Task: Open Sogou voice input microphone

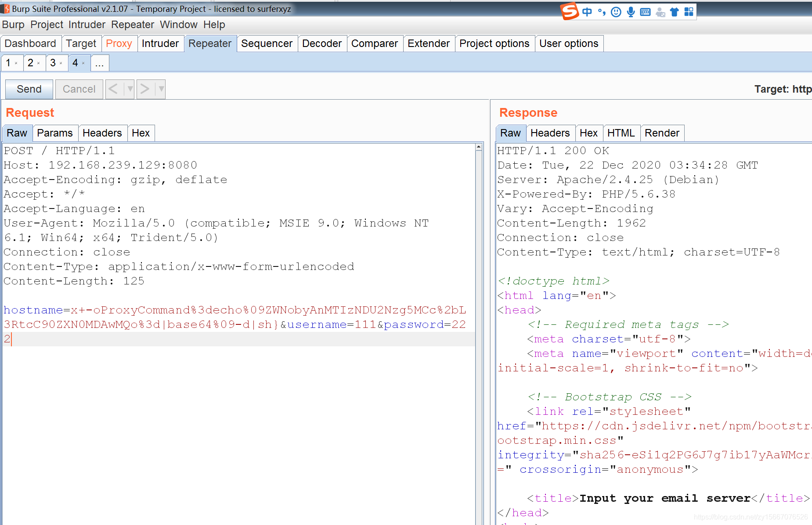Action: point(631,11)
